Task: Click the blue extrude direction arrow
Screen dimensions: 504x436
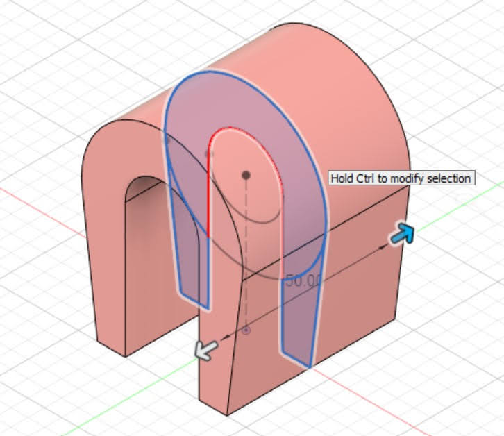Action: click(402, 235)
